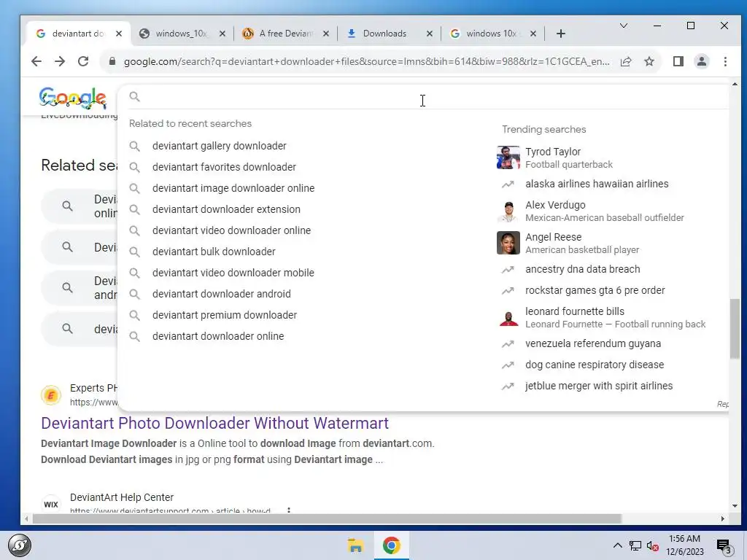
Task: Open the Start button on taskbar
Action: point(20,545)
